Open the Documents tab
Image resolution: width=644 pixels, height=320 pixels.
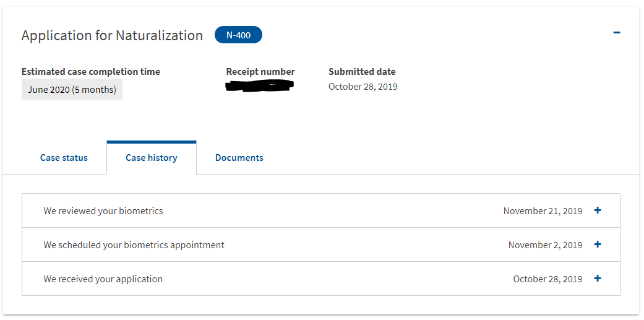pyautogui.click(x=239, y=158)
